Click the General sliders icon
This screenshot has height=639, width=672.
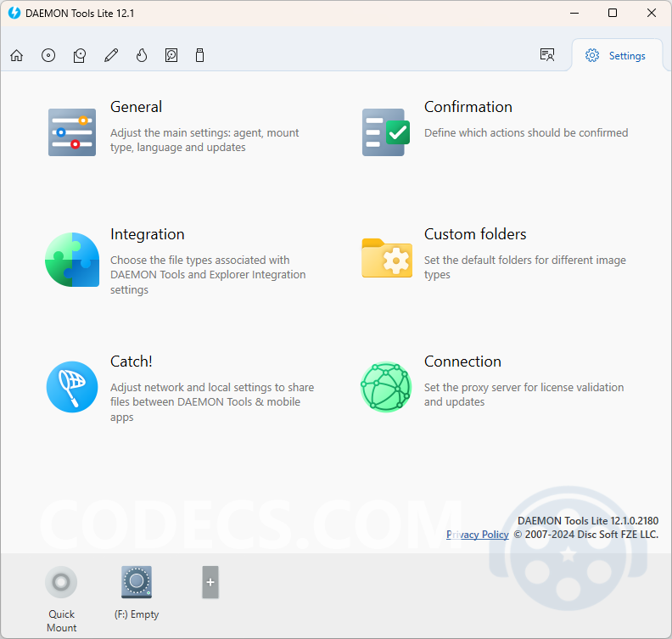coord(72,132)
